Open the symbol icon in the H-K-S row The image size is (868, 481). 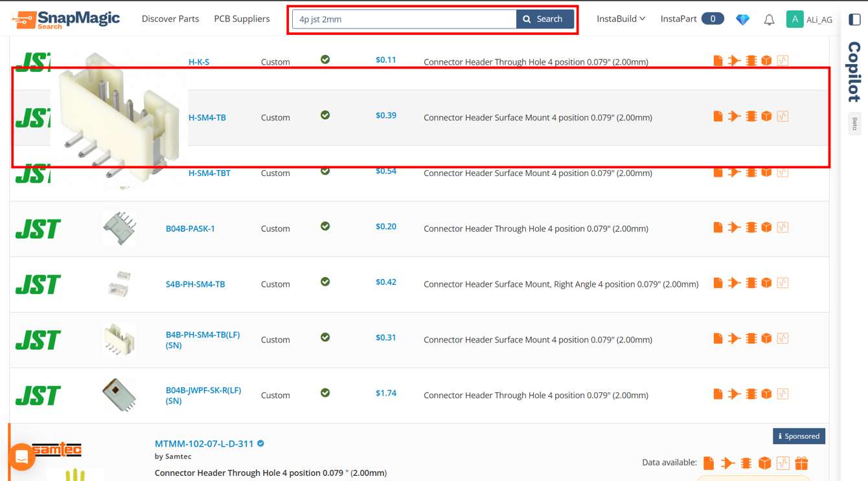734,61
